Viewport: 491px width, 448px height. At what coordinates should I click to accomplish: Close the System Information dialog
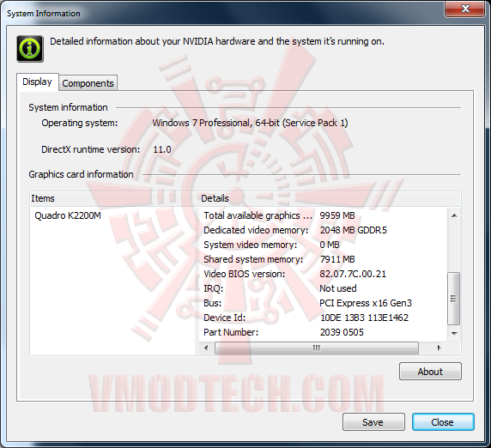(443, 422)
